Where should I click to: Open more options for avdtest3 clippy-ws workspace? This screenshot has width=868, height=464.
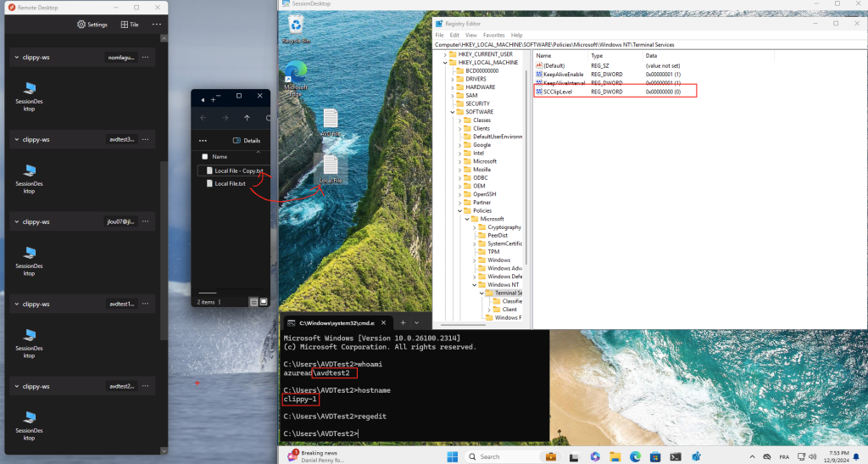[146, 139]
